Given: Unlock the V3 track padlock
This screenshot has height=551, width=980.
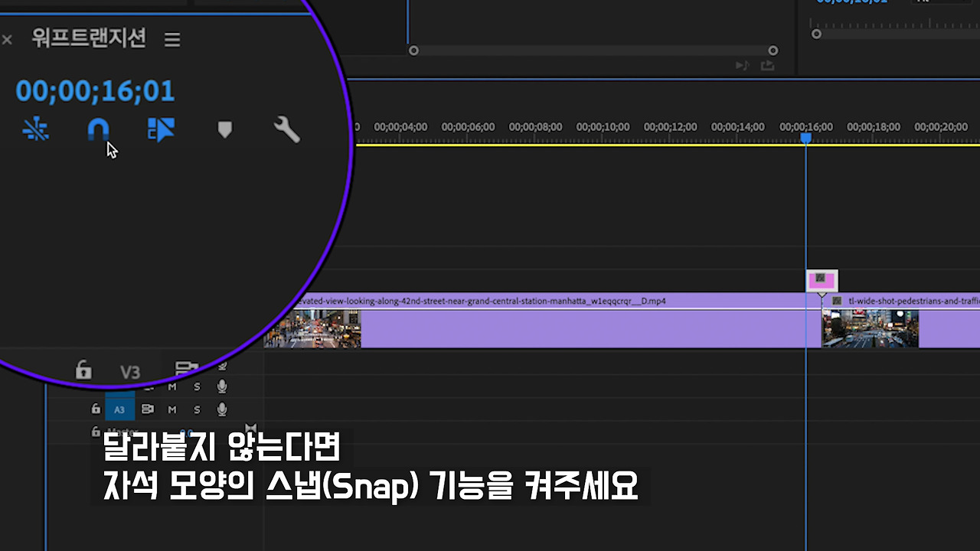Looking at the screenshot, I should 83,371.
